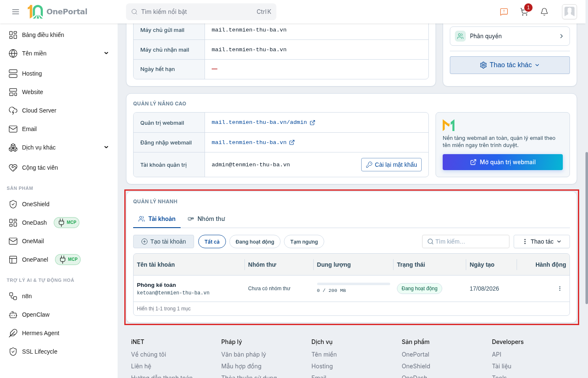
Task: Open the Phân quyền row
Action: [510, 36]
